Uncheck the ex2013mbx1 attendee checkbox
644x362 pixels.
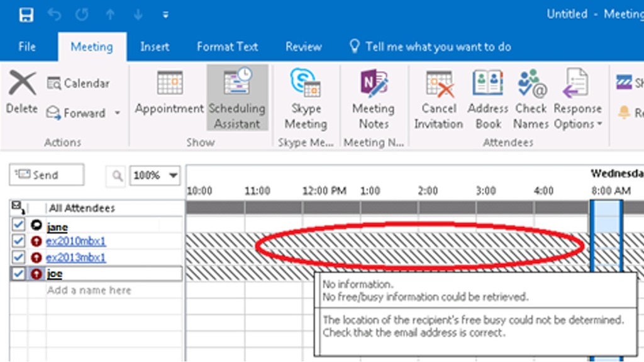(x=18, y=257)
